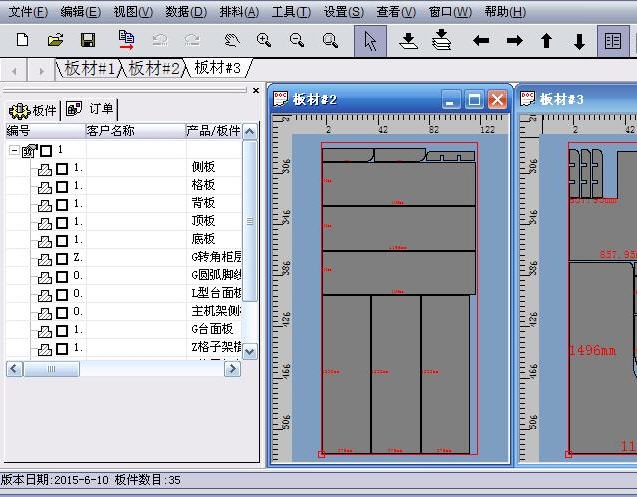This screenshot has width=637, height=497.
Task: Click the zoom out magnifier
Action: [x=297, y=41]
